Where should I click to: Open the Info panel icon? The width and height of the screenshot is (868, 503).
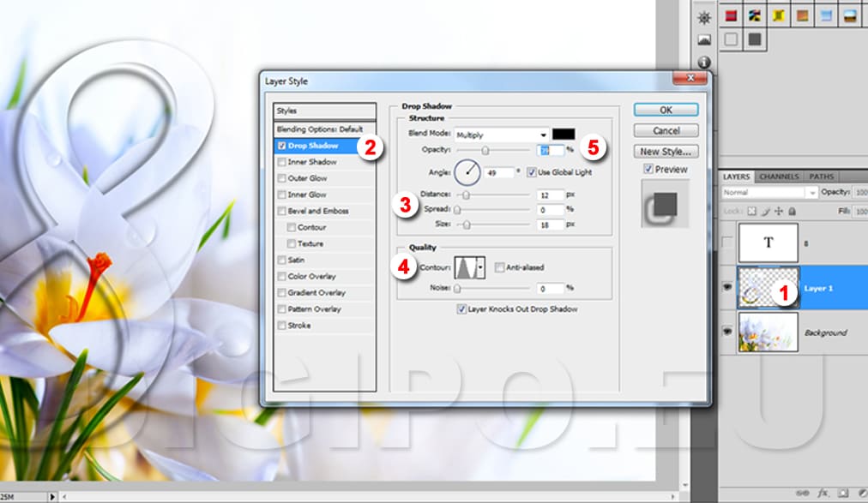tap(704, 63)
